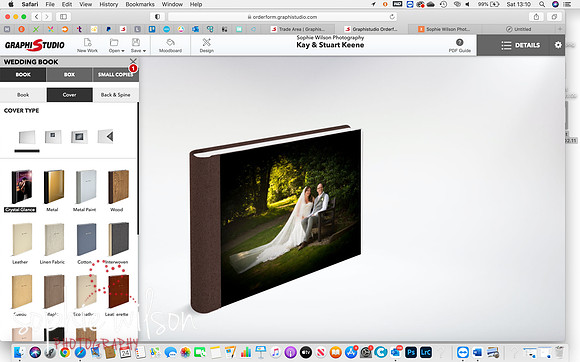Image resolution: width=580 pixels, height=362 pixels.
Task: Switch to the BOX main tab
Action: (x=69, y=75)
